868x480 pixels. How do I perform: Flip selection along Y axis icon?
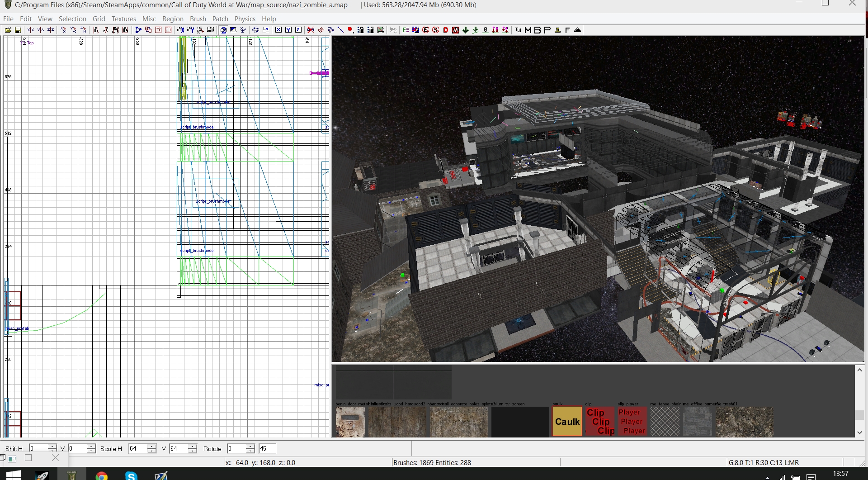tap(41, 30)
